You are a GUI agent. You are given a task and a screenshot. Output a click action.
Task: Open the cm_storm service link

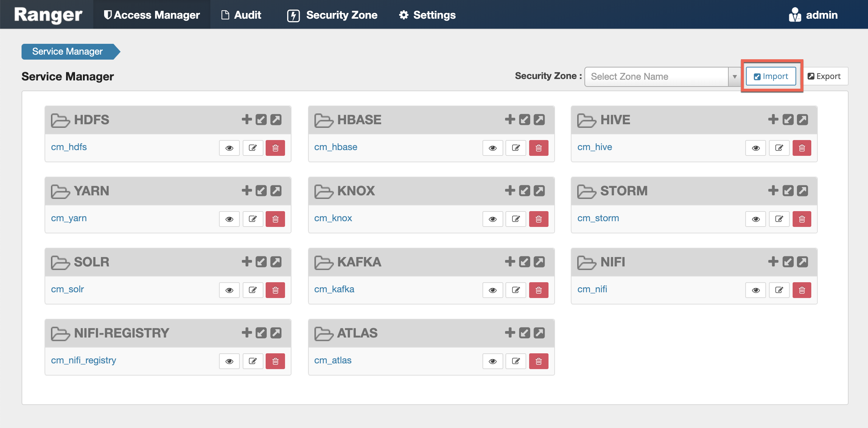coord(598,218)
